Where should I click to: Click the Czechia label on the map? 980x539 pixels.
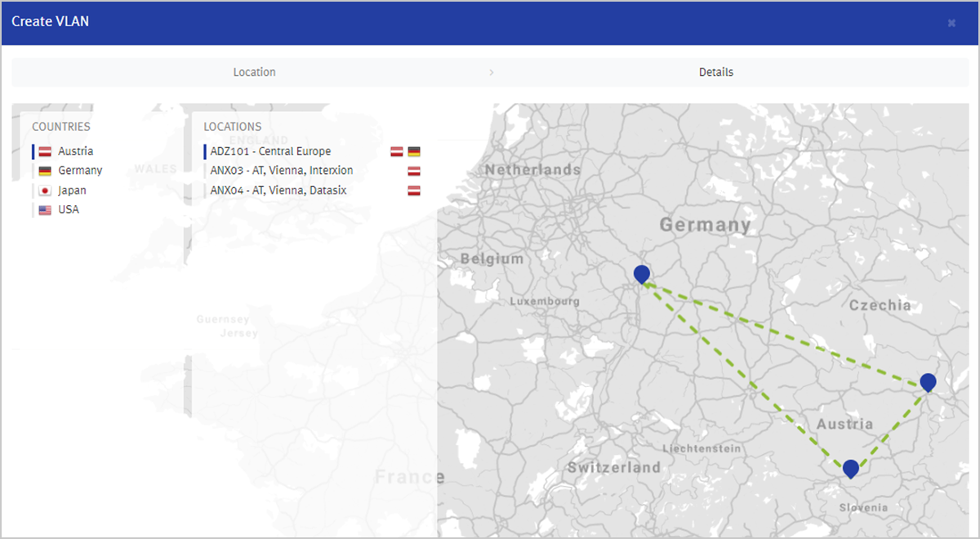880,305
